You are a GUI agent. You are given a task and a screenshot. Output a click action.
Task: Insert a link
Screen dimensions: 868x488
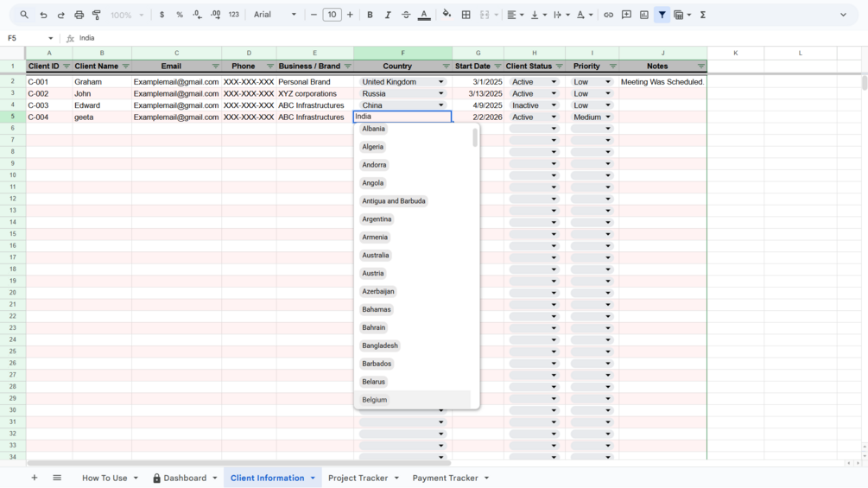click(608, 15)
